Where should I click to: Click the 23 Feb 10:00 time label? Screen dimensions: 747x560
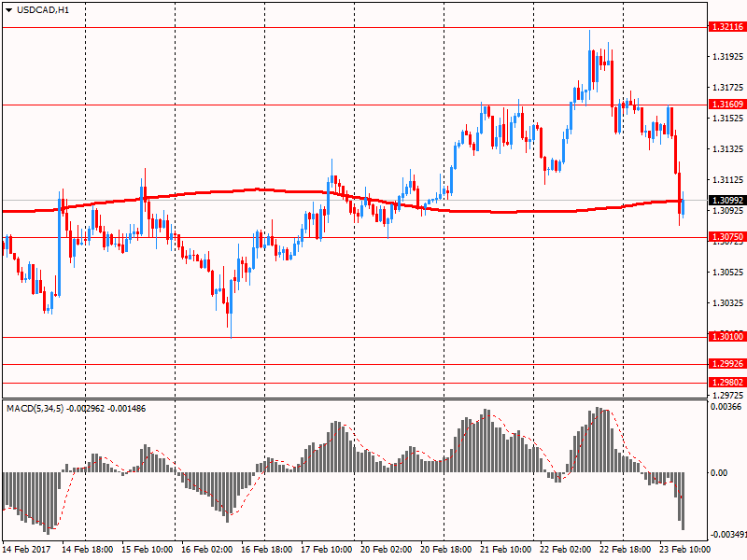(685, 550)
